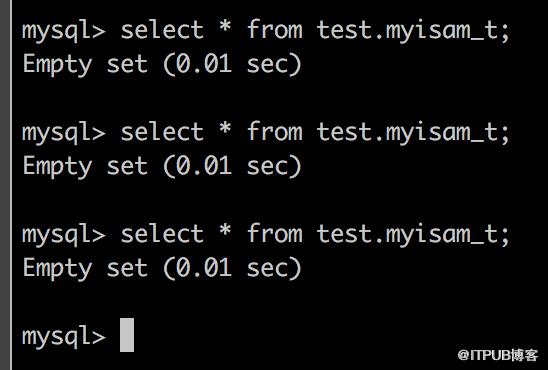The width and height of the screenshot is (548, 370).
Task: Click the third select query line
Action: (x=266, y=235)
